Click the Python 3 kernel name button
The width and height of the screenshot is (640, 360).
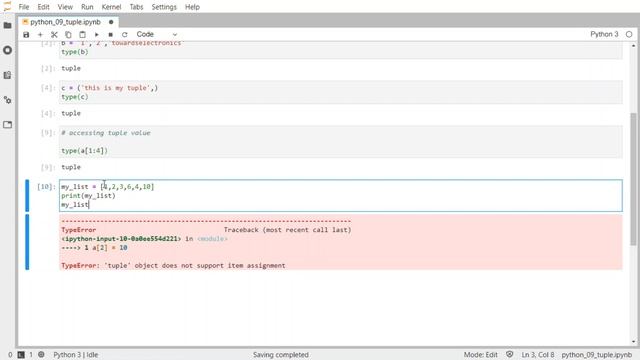coord(604,34)
